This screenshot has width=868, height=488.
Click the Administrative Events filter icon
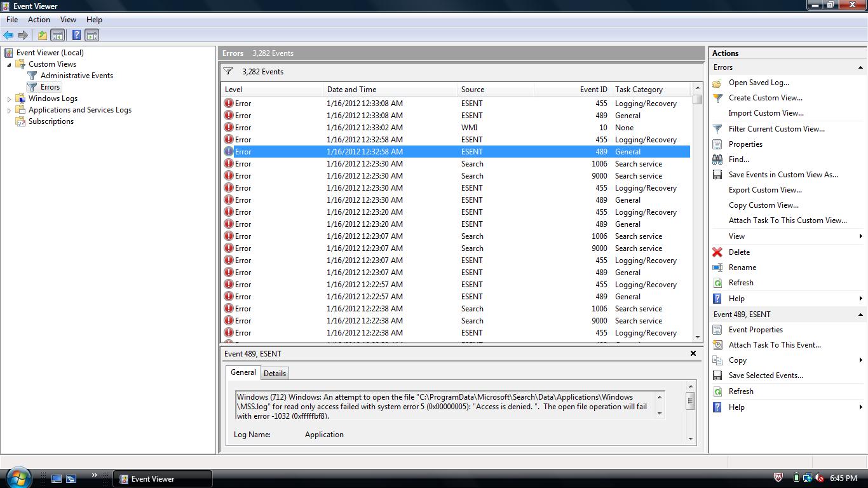[x=32, y=76]
